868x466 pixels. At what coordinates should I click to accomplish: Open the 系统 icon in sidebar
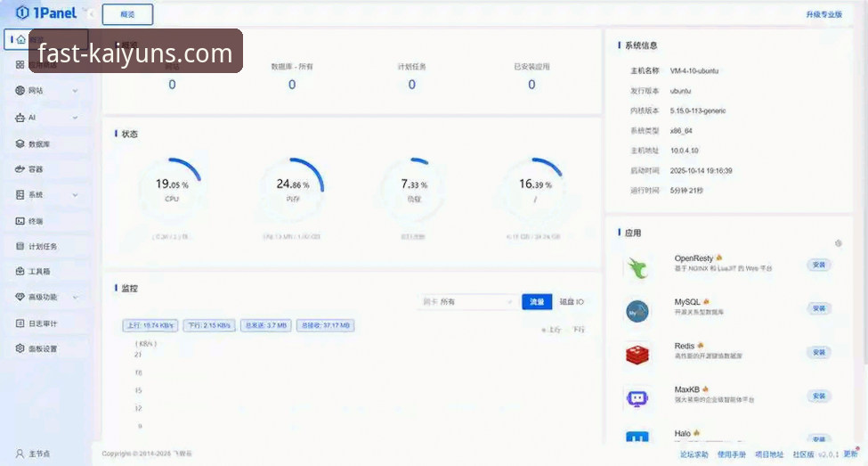(20, 194)
